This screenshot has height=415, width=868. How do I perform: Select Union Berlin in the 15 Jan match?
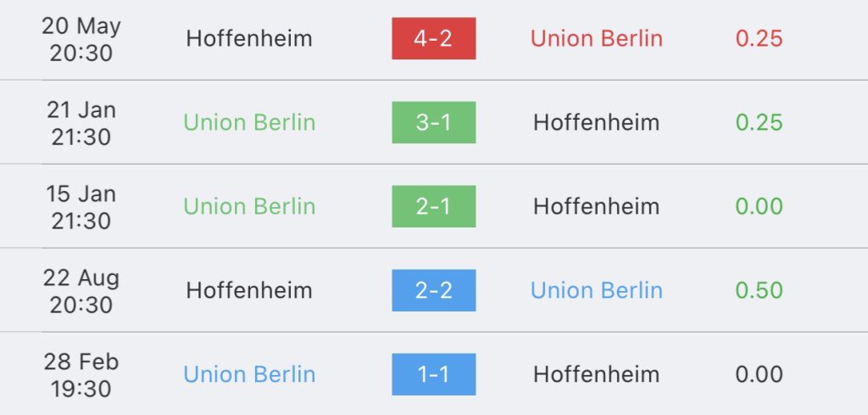point(249,206)
